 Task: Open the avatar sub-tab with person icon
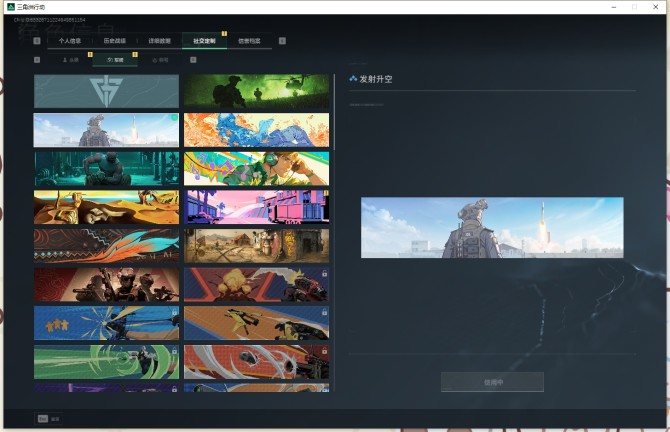(71, 60)
